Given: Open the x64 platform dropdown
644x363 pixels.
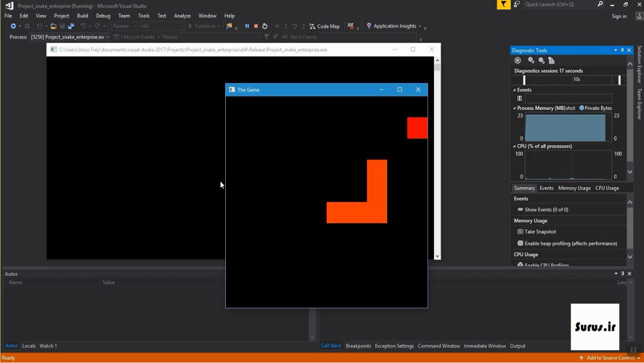Looking at the screenshot, I should [162, 26].
